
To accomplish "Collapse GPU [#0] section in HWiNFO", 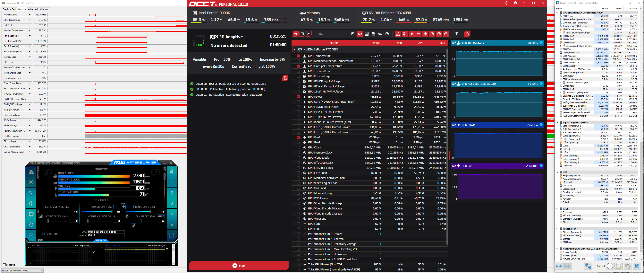I will click(x=557, y=13).
